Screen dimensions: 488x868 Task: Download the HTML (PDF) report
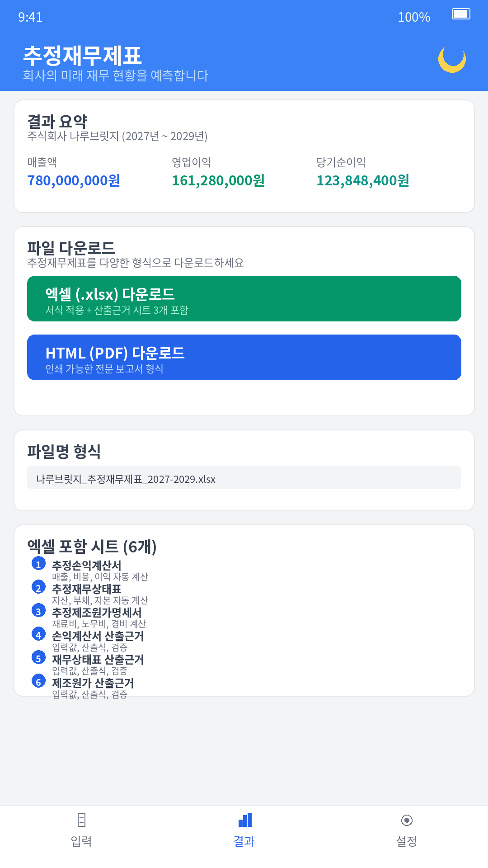coord(244,358)
